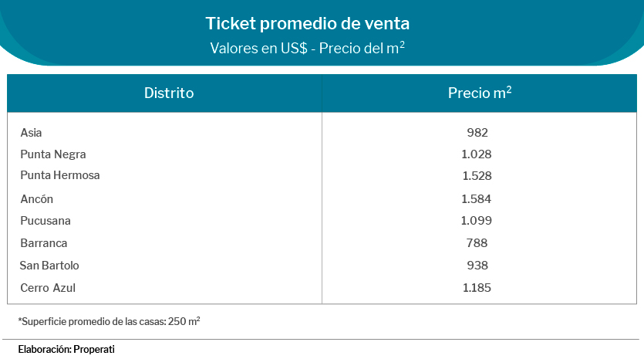Click the Distrito column header
The height and width of the screenshot is (359, 644).
pyautogui.click(x=168, y=93)
